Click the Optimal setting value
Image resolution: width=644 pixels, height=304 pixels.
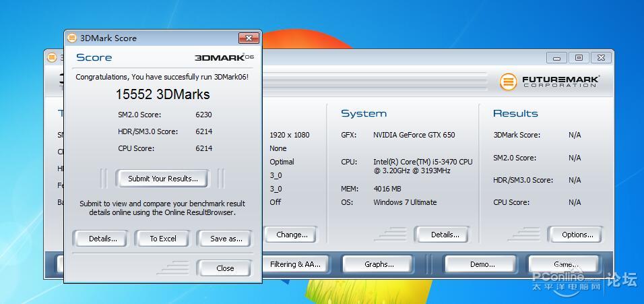(x=282, y=162)
